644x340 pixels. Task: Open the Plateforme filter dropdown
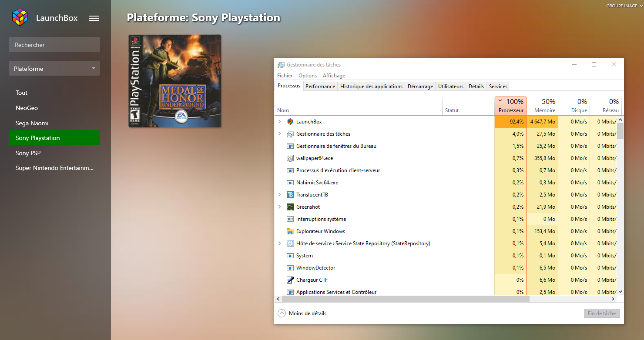coord(54,69)
